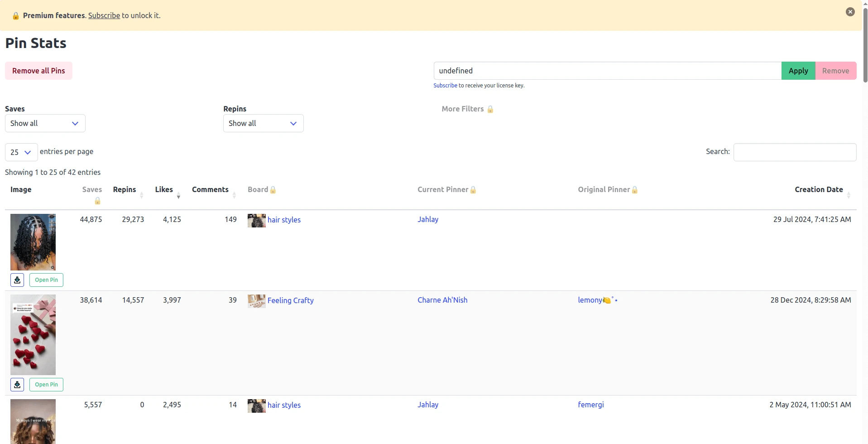Viewport: 868px width, 444px height.
Task: Download the Feeling Crafty pin image
Action: 17,385
